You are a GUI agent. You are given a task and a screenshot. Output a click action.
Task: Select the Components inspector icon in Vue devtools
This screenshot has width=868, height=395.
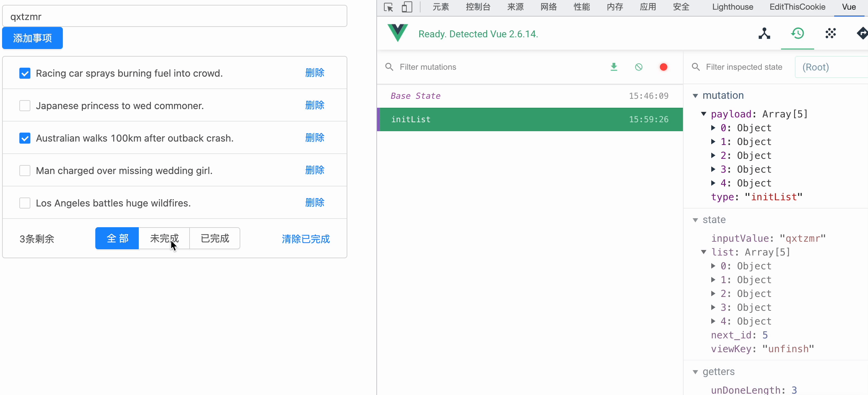coord(764,33)
